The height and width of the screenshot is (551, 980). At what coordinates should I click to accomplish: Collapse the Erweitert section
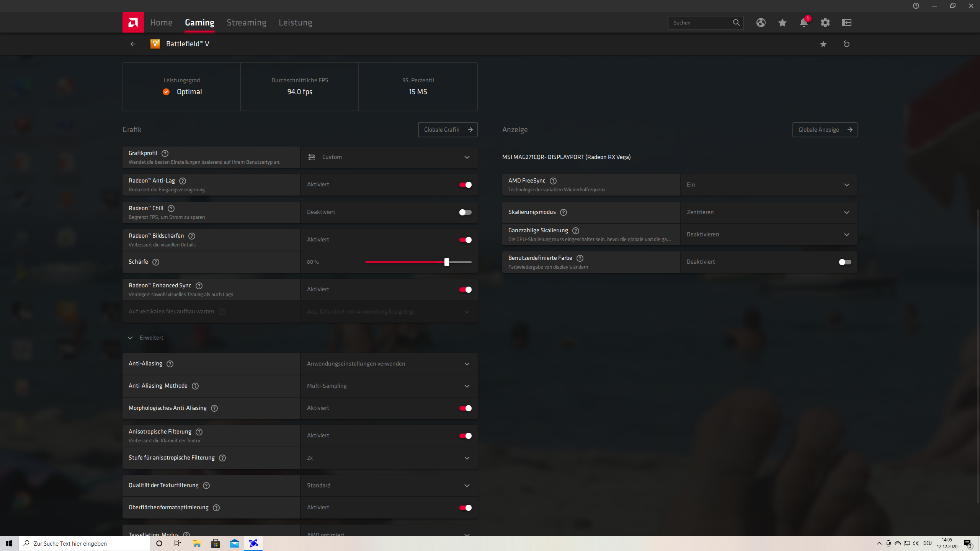(130, 338)
